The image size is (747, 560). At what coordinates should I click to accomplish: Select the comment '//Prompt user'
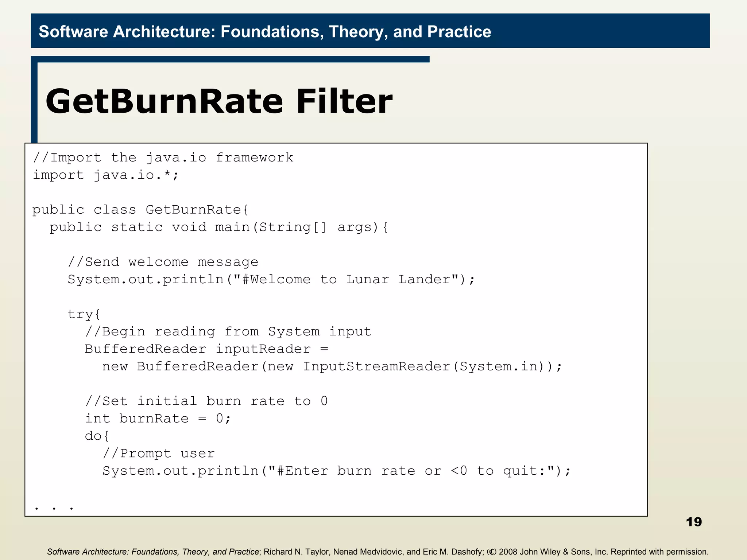159,454
